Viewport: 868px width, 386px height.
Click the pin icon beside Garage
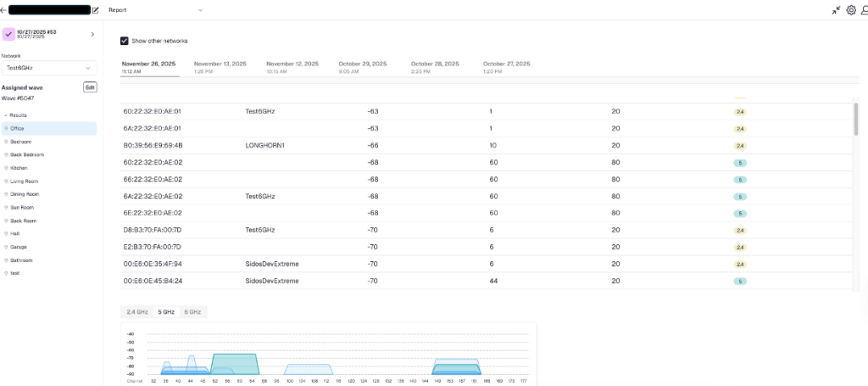(6, 247)
